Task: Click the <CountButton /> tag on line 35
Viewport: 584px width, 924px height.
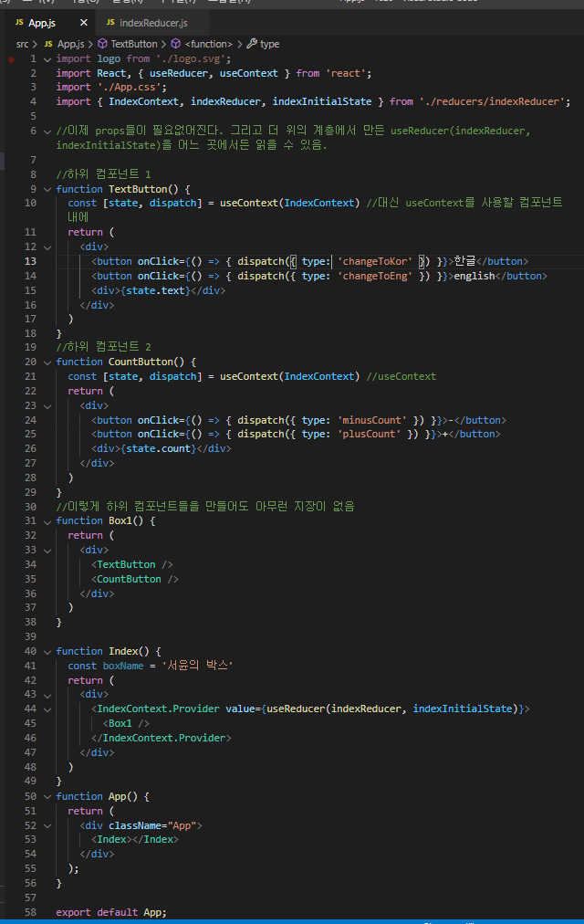Action: [x=135, y=579]
